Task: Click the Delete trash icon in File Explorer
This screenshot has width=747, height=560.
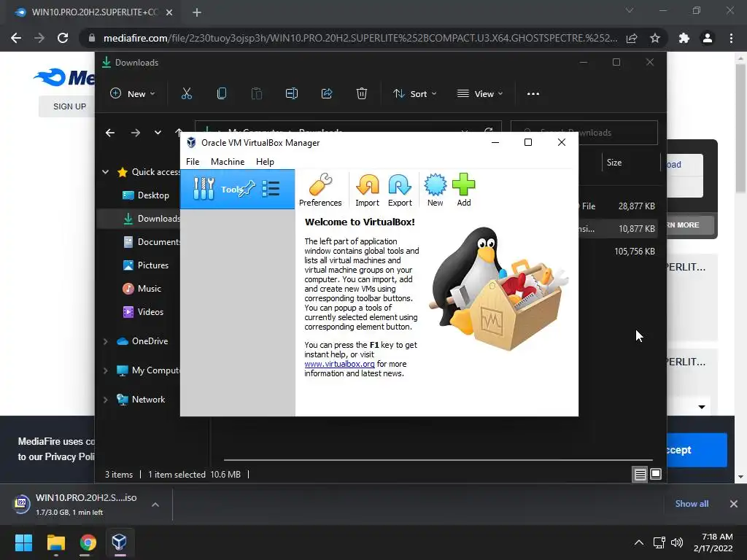Action: click(x=362, y=94)
